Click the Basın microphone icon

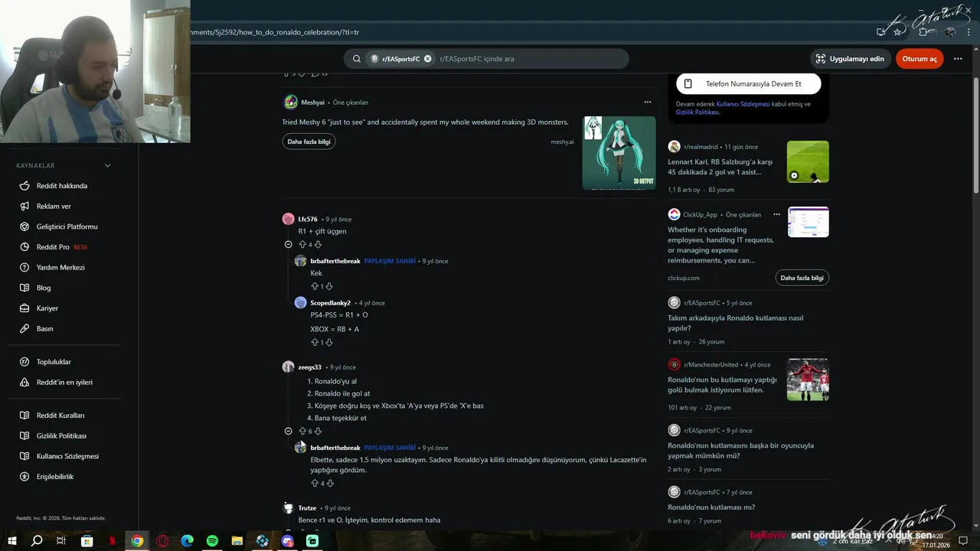pyautogui.click(x=24, y=329)
